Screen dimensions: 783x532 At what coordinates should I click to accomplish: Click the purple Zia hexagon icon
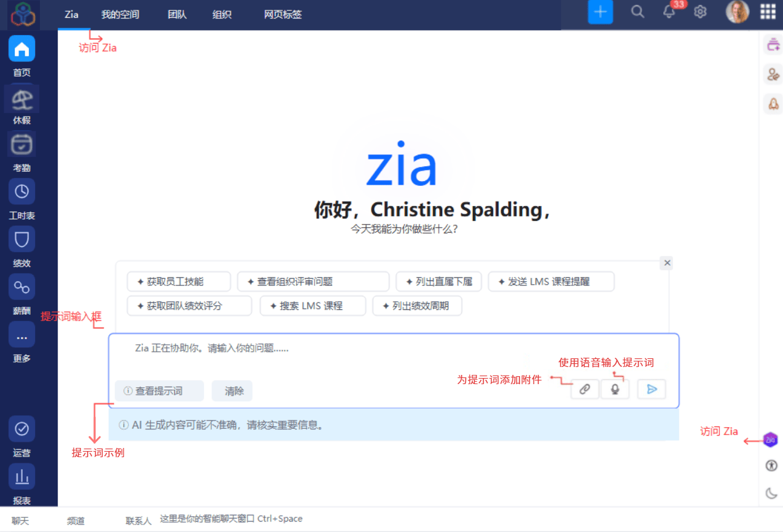(770, 439)
